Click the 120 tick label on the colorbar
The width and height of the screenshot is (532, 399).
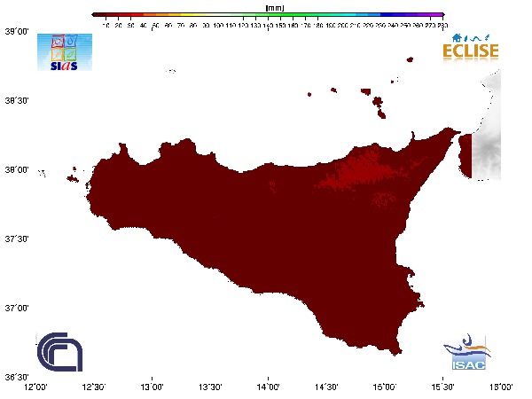point(243,26)
